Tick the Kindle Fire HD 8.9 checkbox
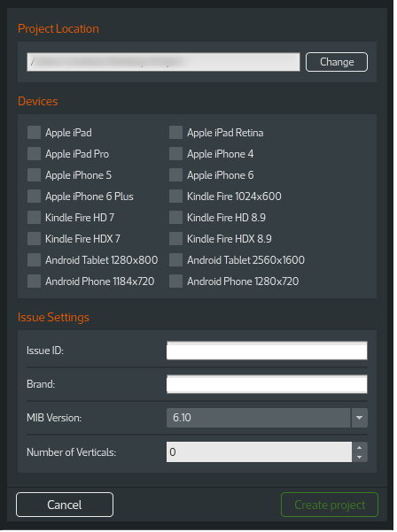This screenshot has height=532, width=397. click(176, 218)
